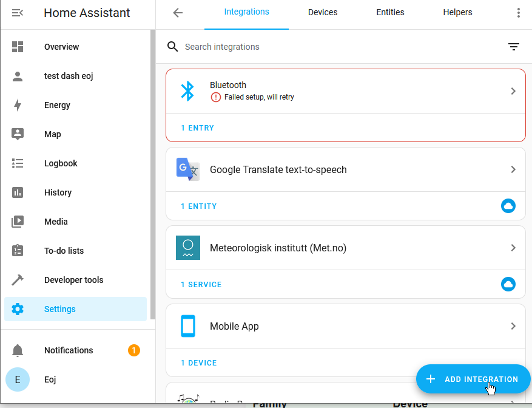Click the Google Translate logo icon
This screenshot has width=532, height=408.
pos(188,169)
